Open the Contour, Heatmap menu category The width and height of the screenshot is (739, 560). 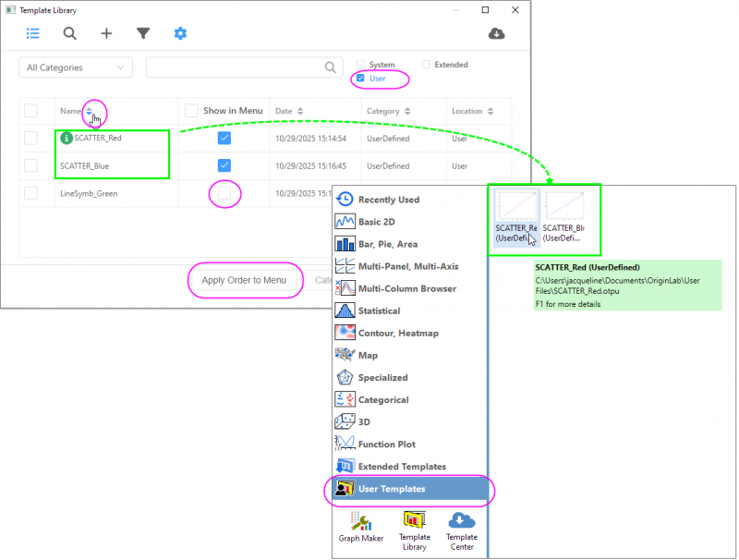pos(398,333)
